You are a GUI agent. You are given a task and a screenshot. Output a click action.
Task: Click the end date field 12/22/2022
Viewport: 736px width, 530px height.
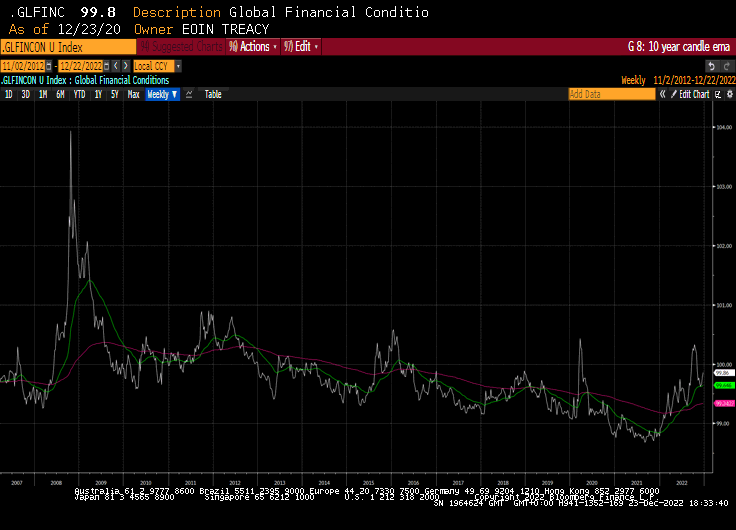coord(81,66)
